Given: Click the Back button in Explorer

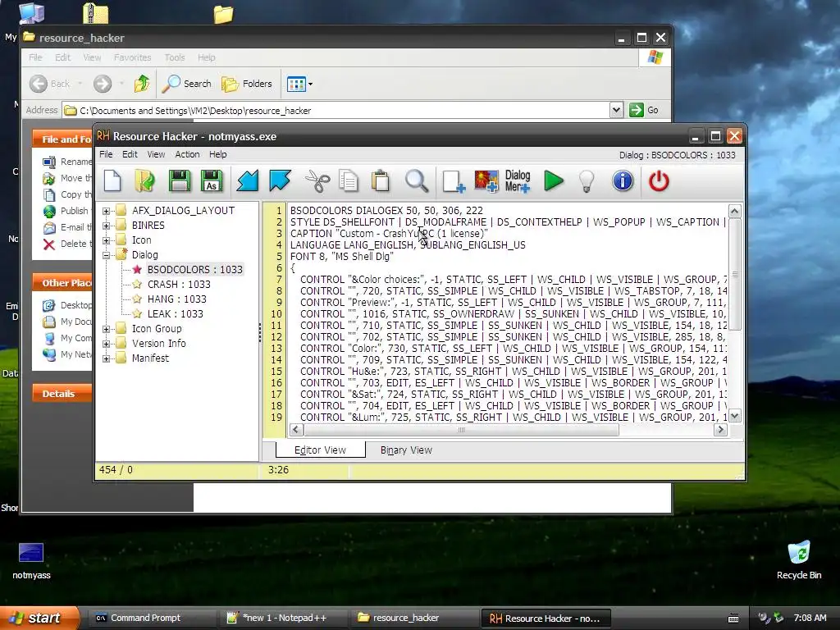Looking at the screenshot, I should tap(50, 84).
